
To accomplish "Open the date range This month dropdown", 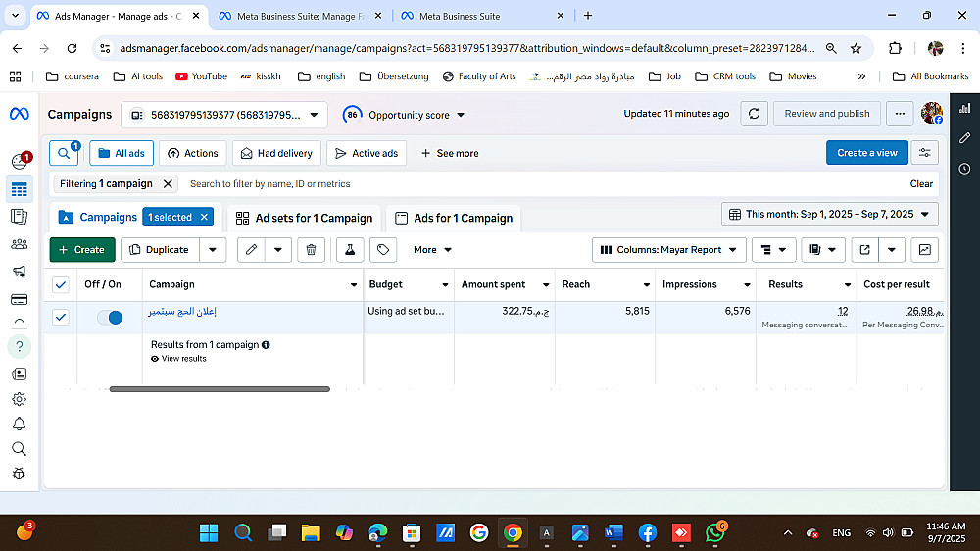I will (829, 214).
